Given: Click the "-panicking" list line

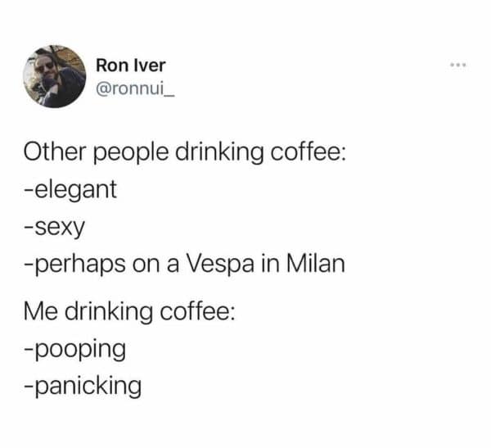Looking at the screenshot, I should coord(83,387).
